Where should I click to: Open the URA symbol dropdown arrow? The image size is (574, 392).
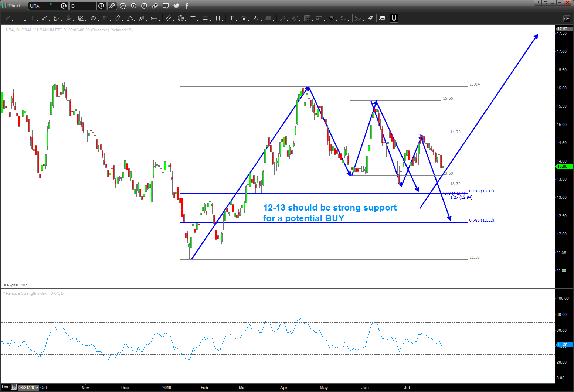click(56, 6)
